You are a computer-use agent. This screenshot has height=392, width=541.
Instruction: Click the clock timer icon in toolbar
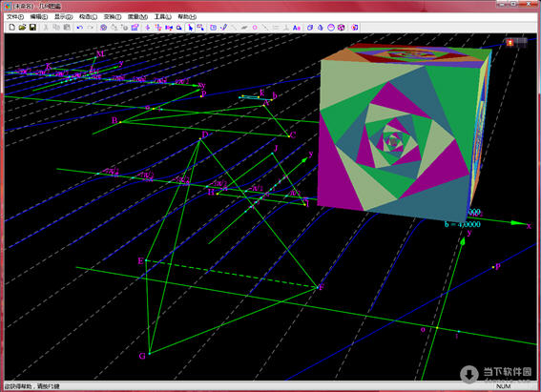coord(213,28)
